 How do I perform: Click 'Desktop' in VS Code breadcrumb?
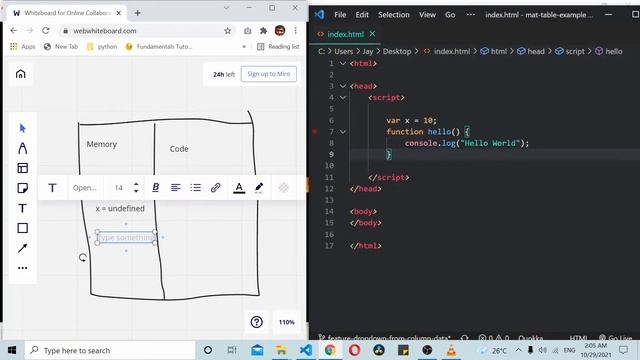[397, 51]
